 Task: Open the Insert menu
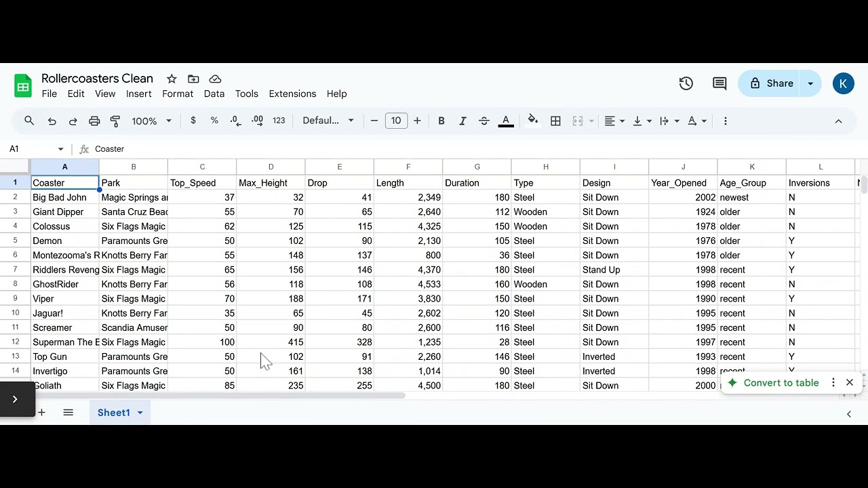tap(138, 94)
